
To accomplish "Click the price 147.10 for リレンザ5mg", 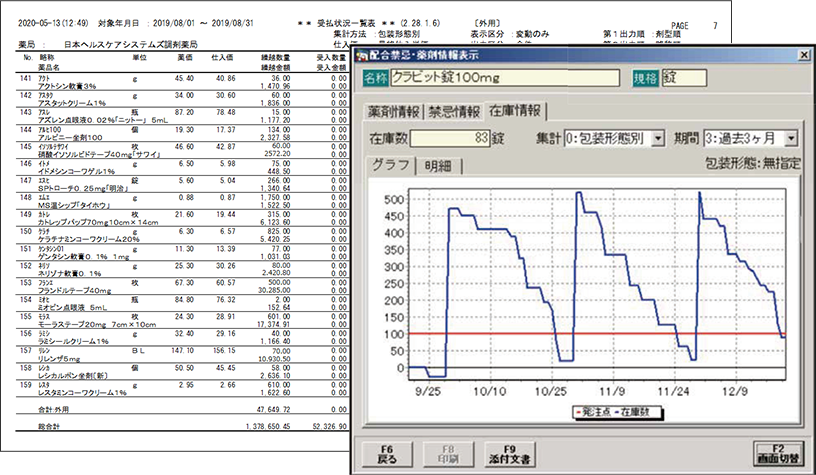I will [x=183, y=351].
